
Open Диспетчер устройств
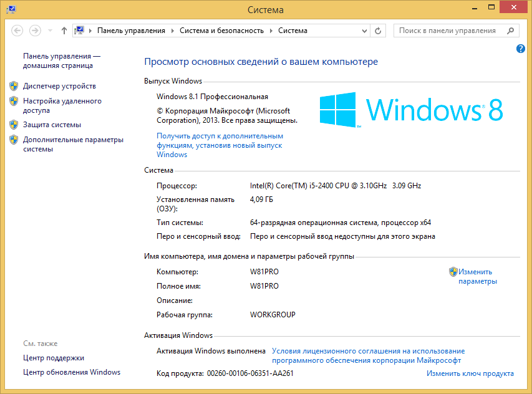59,86
